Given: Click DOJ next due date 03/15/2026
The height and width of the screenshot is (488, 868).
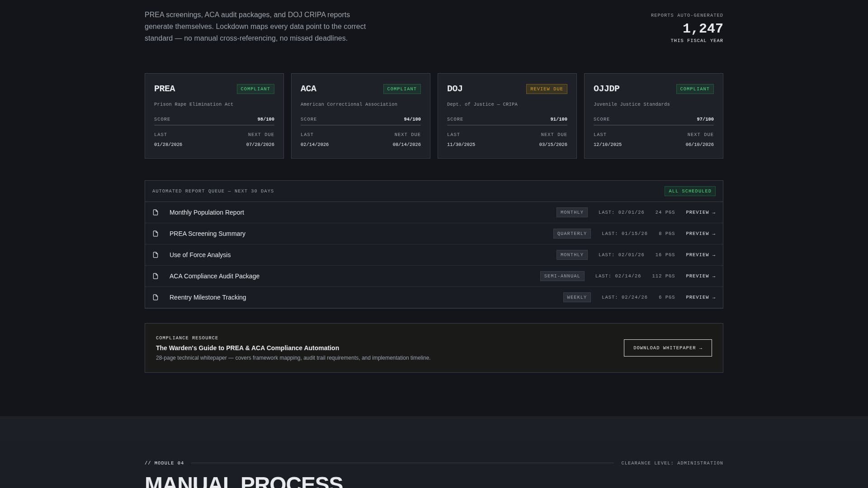Looking at the screenshot, I should 553,145.
